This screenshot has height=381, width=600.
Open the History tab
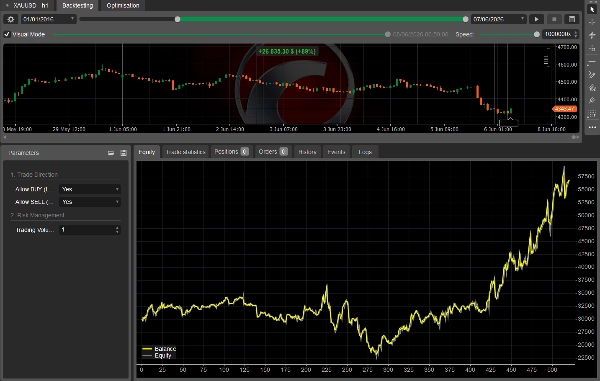pyautogui.click(x=307, y=152)
